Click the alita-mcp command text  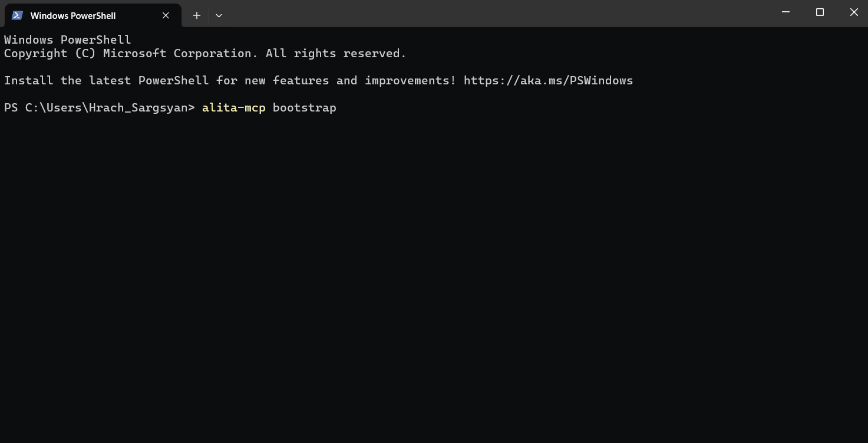pos(233,107)
